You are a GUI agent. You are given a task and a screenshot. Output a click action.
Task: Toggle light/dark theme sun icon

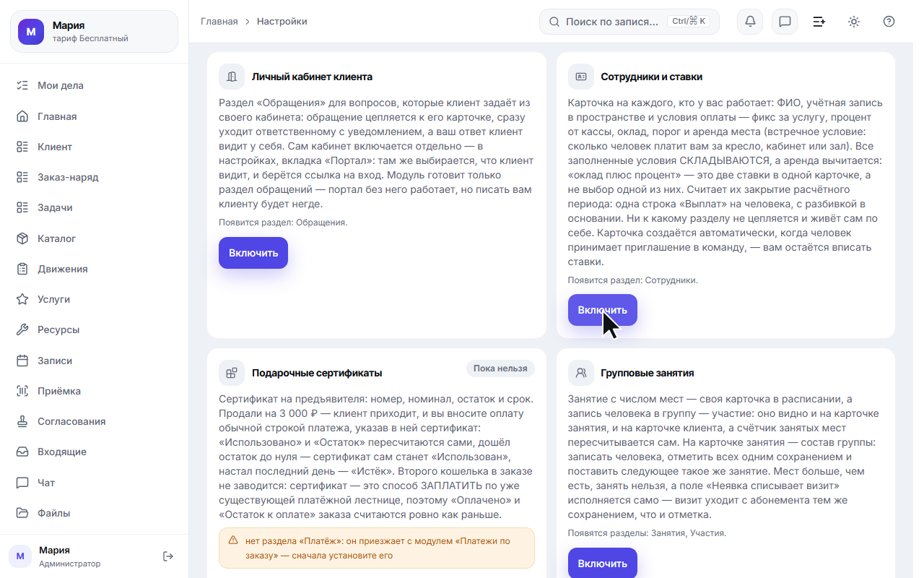(x=854, y=22)
